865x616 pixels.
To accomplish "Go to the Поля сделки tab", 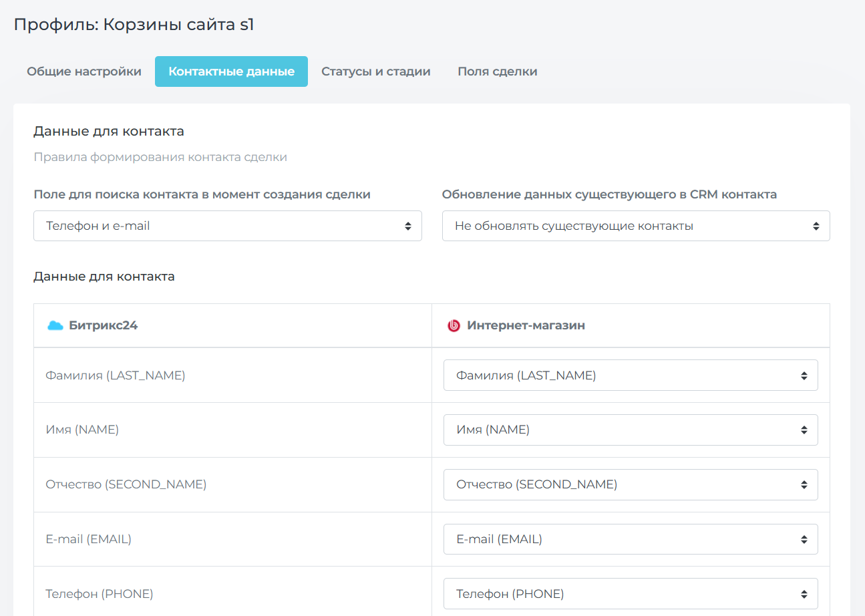I will 497,71.
